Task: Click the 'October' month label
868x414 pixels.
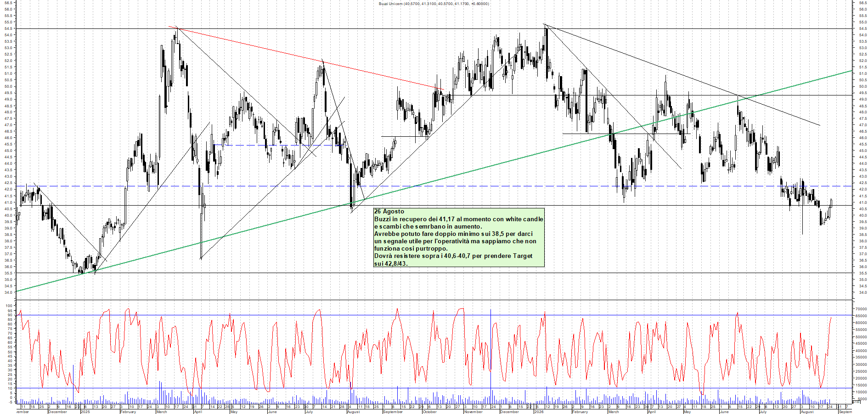Action: pos(430,412)
